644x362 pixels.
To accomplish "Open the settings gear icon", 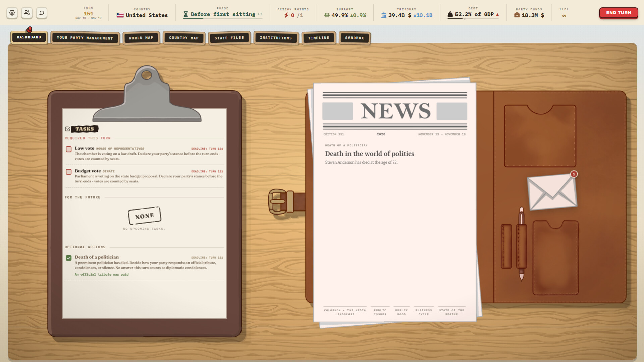I will point(12,13).
